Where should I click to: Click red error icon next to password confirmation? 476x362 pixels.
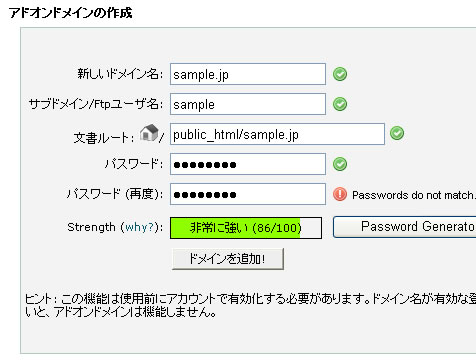(340, 194)
